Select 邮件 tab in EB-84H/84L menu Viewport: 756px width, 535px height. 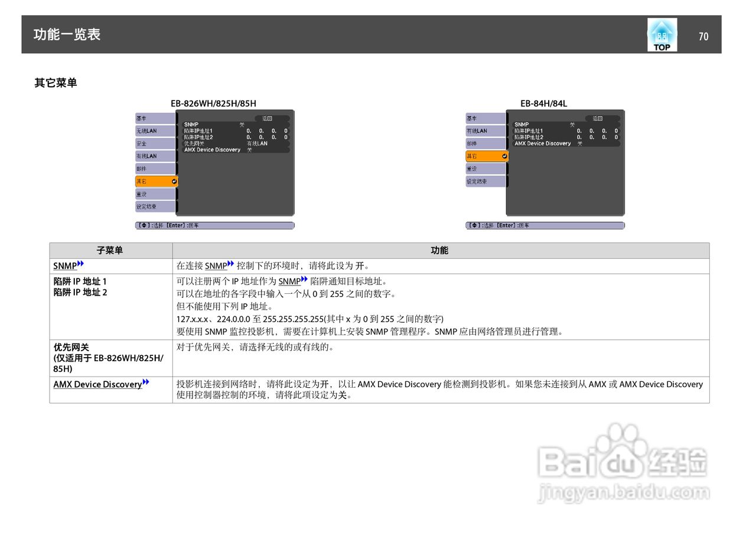[485, 144]
